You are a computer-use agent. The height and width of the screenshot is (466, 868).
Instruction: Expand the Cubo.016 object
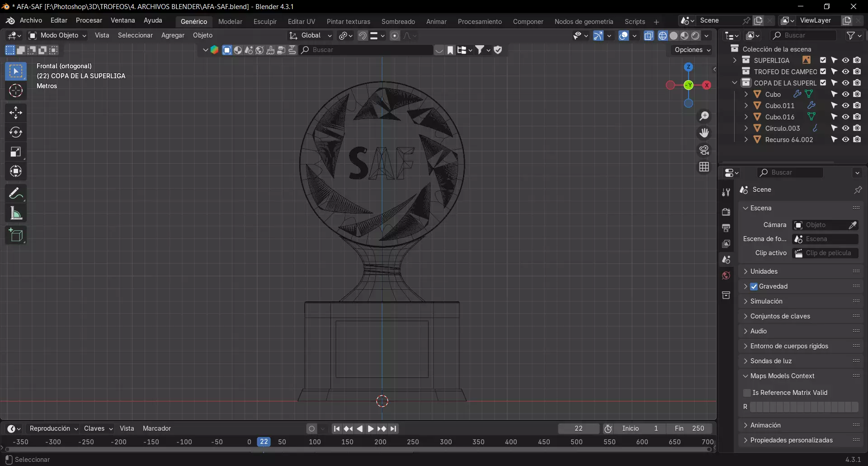[746, 117]
